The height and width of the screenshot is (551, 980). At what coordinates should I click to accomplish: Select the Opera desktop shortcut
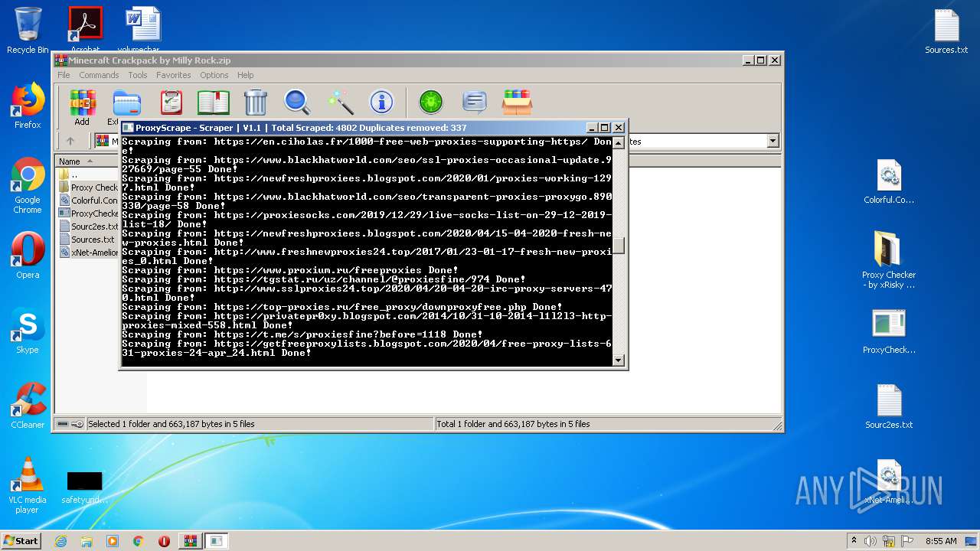click(28, 256)
